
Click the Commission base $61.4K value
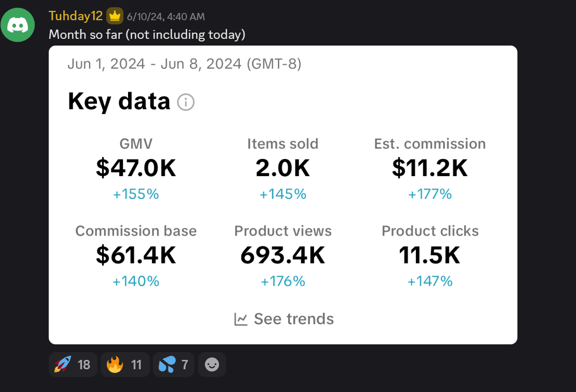point(136,255)
